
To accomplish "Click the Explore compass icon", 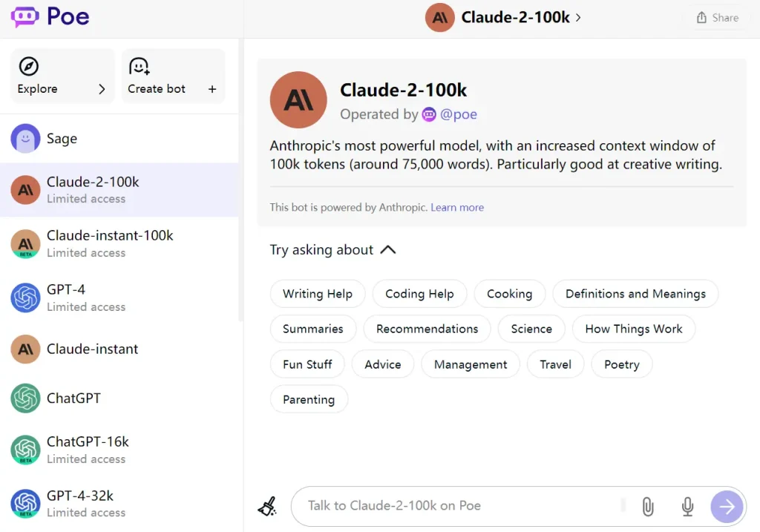I will (x=29, y=66).
